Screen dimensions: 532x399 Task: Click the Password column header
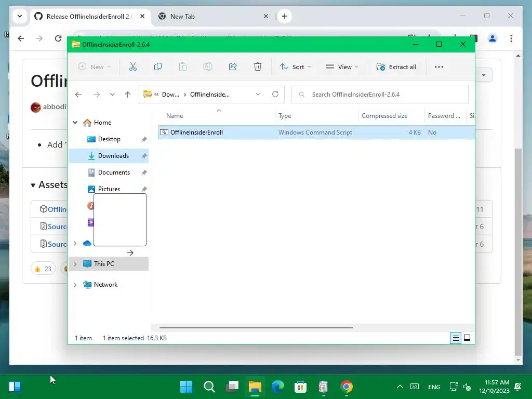pos(444,116)
